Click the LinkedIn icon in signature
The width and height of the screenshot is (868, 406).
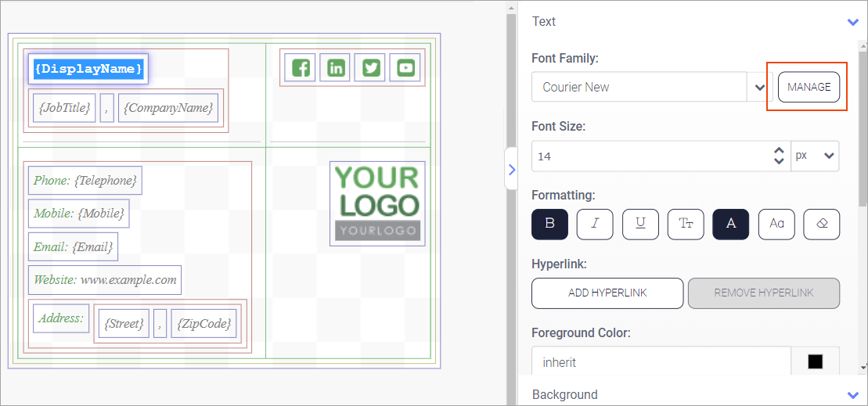(x=336, y=68)
